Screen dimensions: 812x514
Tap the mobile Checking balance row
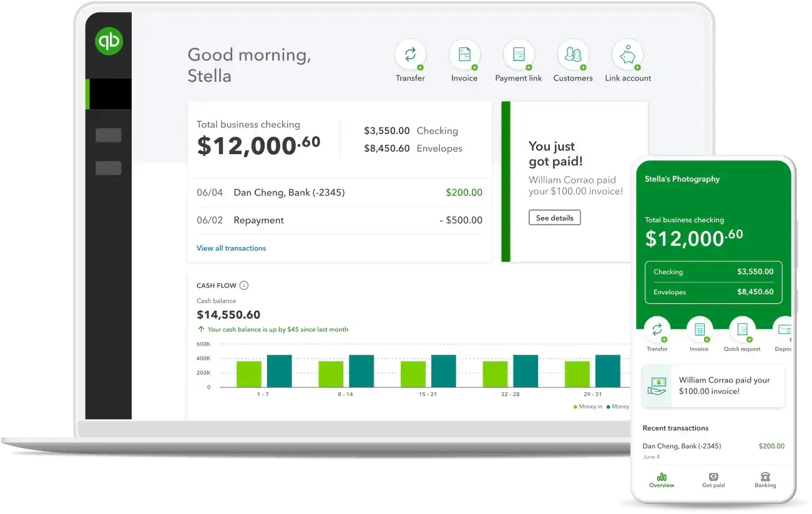tap(713, 272)
